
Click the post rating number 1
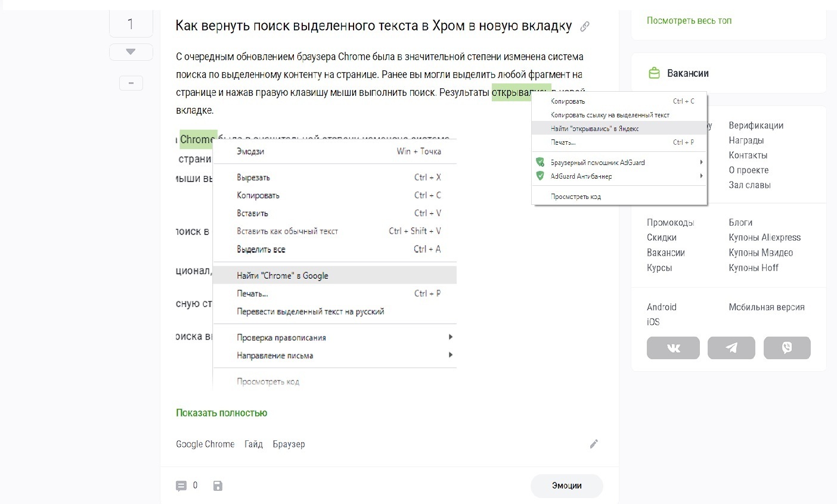(x=131, y=24)
